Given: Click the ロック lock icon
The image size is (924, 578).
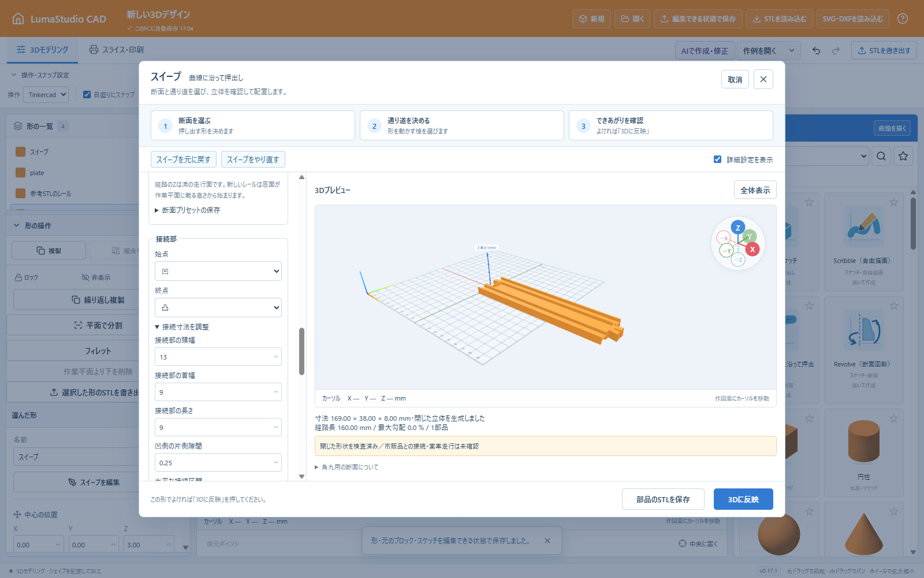Looking at the screenshot, I should [18, 277].
